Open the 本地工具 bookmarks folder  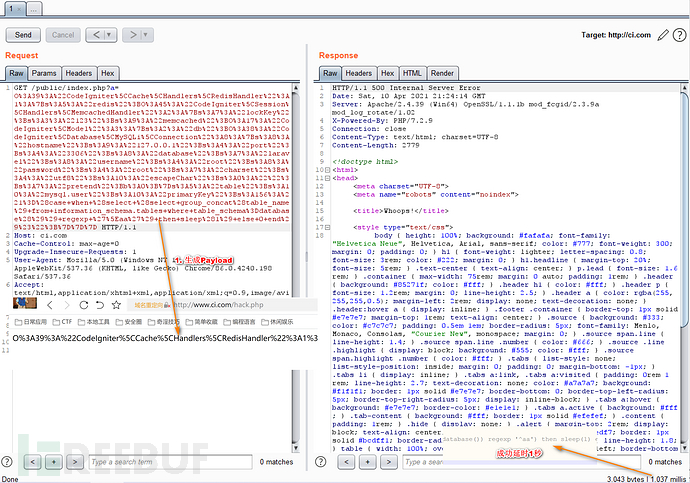pyautogui.click(x=94, y=322)
